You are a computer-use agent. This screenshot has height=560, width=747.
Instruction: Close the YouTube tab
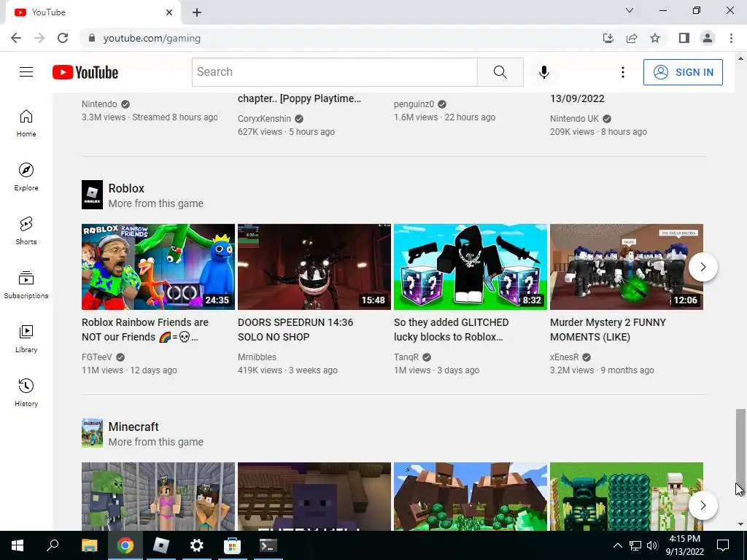point(169,12)
